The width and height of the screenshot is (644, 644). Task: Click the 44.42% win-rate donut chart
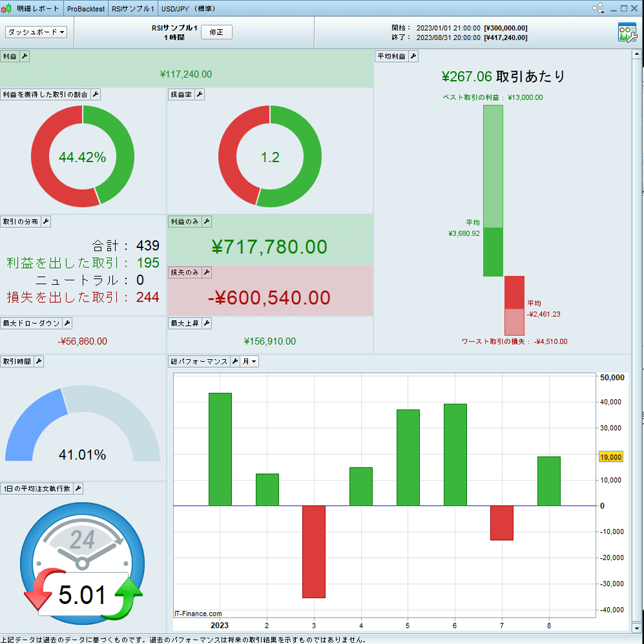(83, 156)
